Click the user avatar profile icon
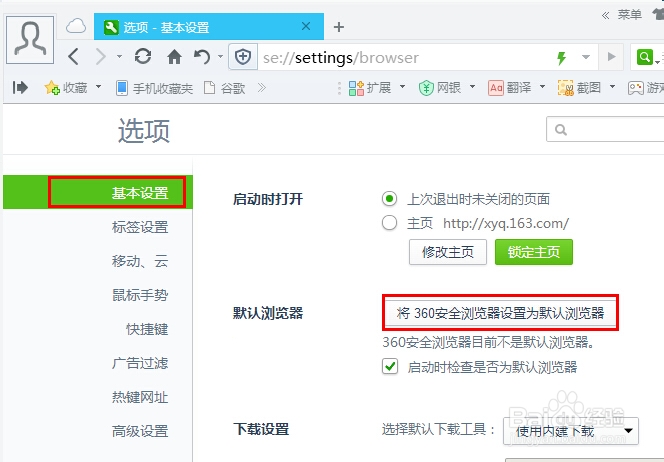This screenshot has width=664, height=462. click(x=30, y=40)
